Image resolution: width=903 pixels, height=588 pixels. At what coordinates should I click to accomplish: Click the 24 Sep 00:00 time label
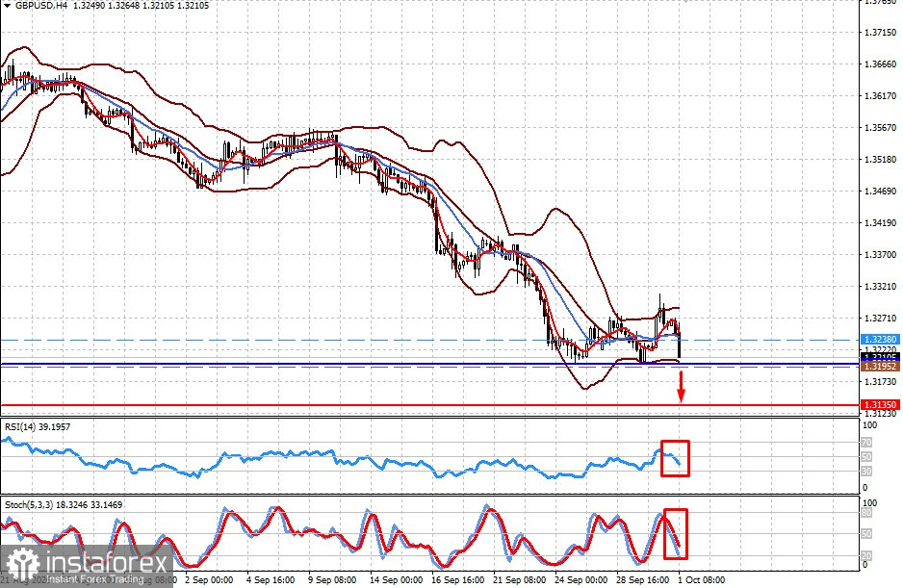580,580
